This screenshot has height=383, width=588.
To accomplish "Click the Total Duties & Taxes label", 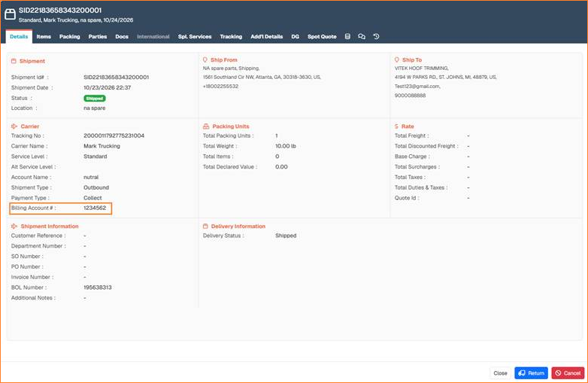I will [x=421, y=187].
